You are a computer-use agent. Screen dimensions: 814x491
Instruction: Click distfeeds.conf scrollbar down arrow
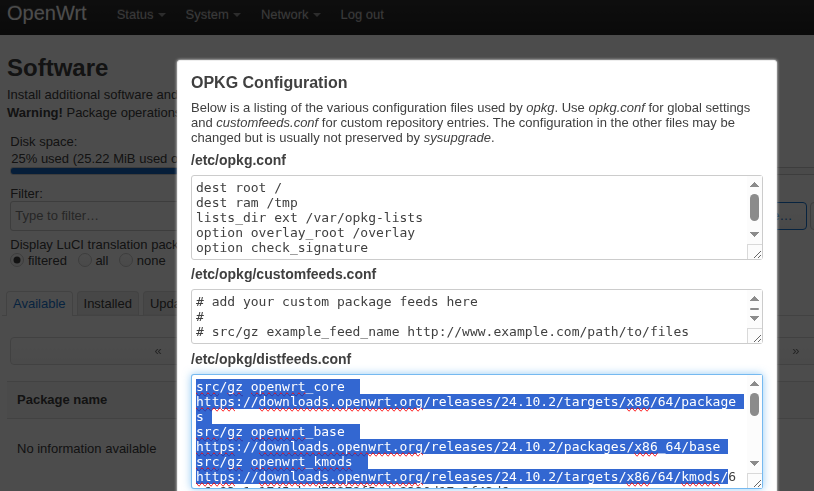(754, 463)
